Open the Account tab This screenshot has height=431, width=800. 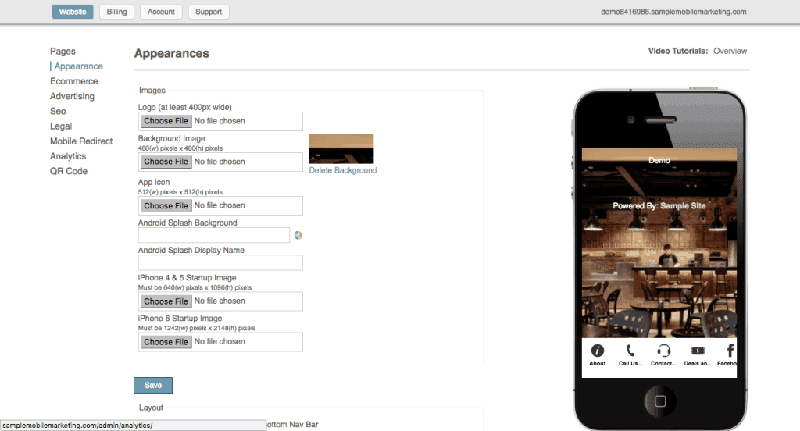click(161, 12)
